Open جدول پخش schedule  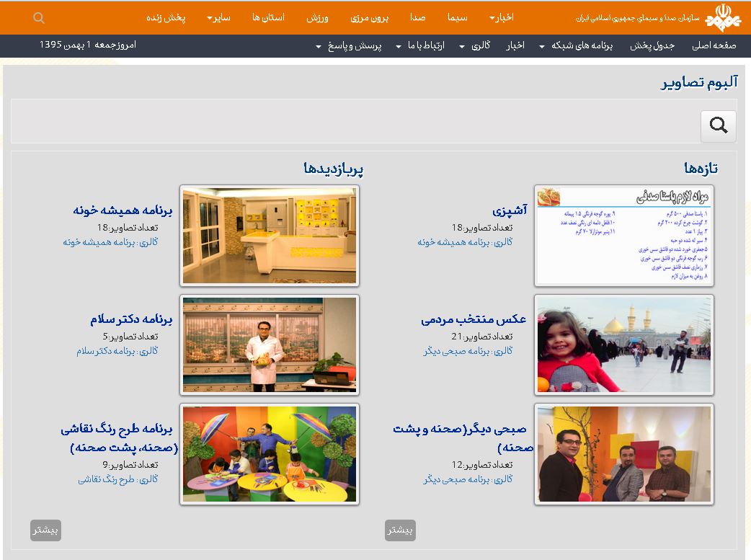pyautogui.click(x=652, y=45)
